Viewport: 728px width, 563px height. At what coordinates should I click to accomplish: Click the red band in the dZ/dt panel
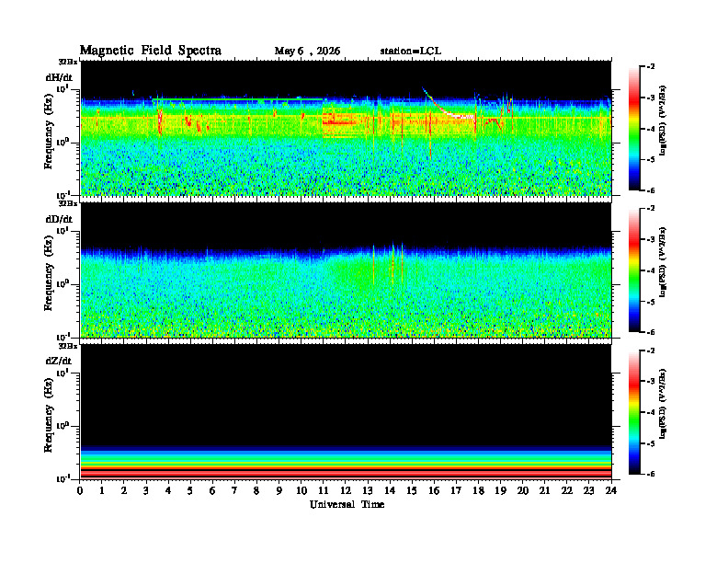(x=346, y=473)
